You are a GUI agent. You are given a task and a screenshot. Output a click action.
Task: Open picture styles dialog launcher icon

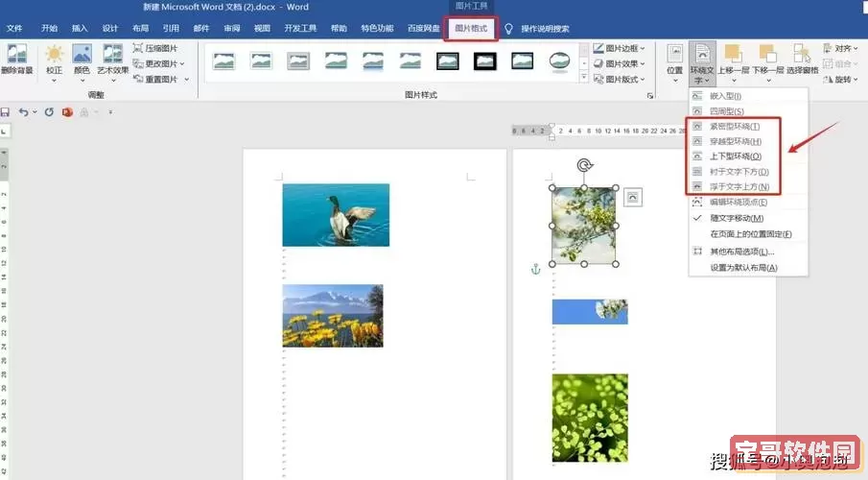650,96
